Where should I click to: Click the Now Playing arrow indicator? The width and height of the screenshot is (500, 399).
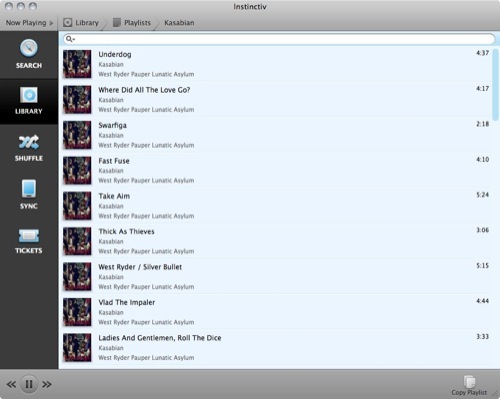click(51, 23)
